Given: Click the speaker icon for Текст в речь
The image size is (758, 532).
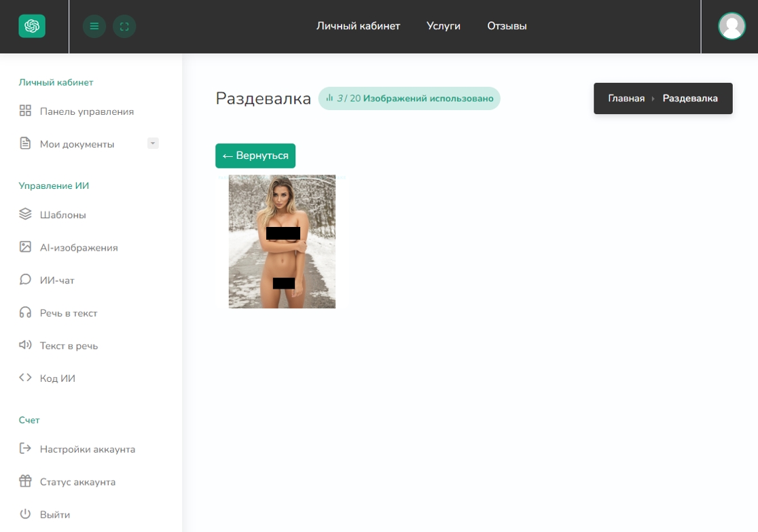Looking at the screenshot, I should pos(25,345).
